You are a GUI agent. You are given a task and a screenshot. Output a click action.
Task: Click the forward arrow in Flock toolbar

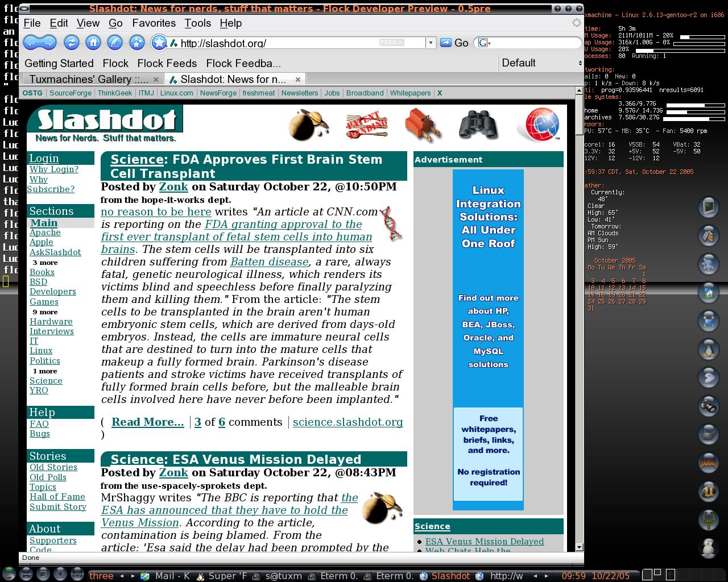pyautogui.click(x=48, y=42)
